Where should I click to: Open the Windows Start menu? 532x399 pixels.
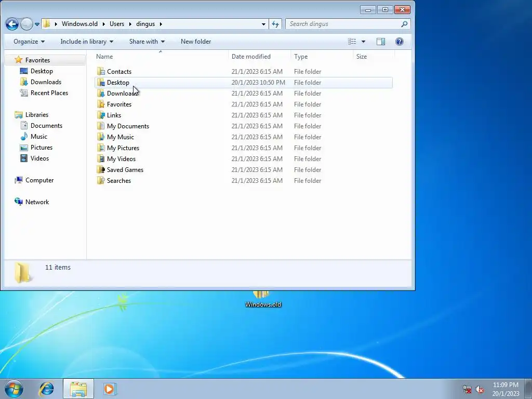(x=14, y=389)
